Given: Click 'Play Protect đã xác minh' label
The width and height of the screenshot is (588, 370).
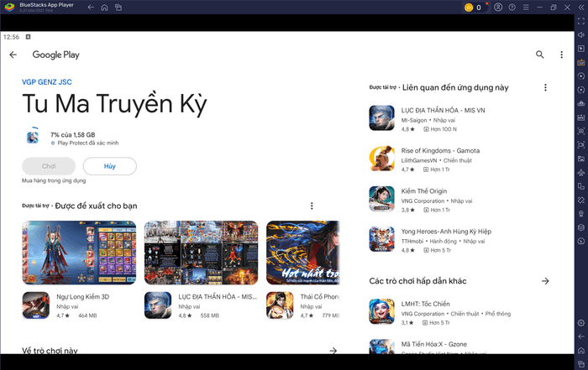Looking at the screenshot, I should (87, 143).
